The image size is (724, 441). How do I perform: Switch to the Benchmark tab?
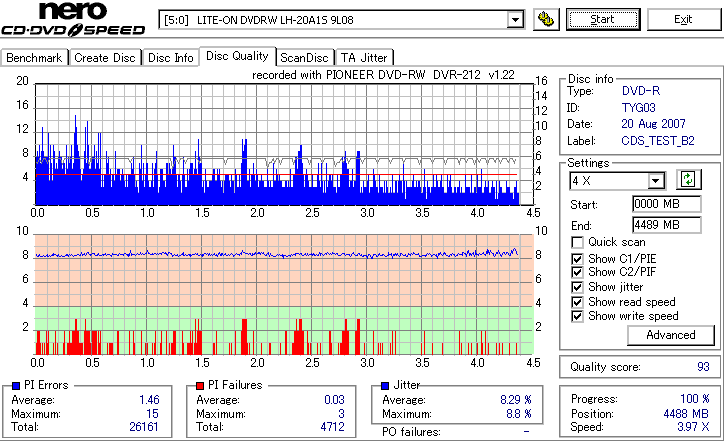pyautogui.click(x=34, y=58)
